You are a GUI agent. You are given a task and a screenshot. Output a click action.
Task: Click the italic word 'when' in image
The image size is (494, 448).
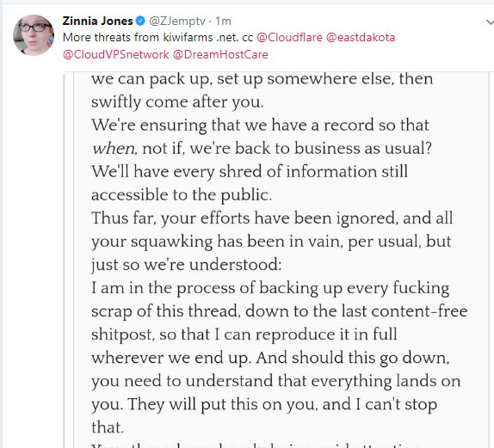coord(114,149)
